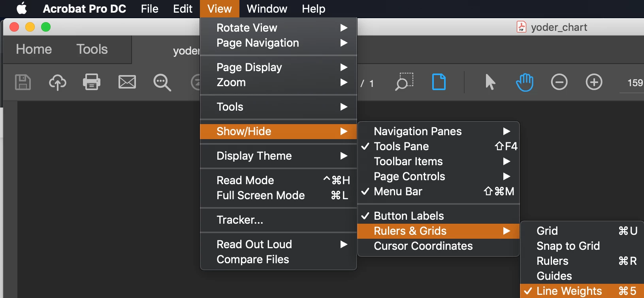Click the Print file printer icon
Image resolution: width=644 pixels, height=298 pixels.
(x=92, y=82)
